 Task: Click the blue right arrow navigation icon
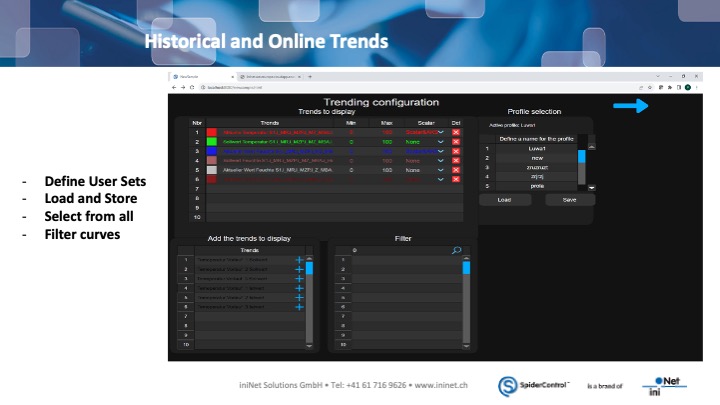(631, 106)
